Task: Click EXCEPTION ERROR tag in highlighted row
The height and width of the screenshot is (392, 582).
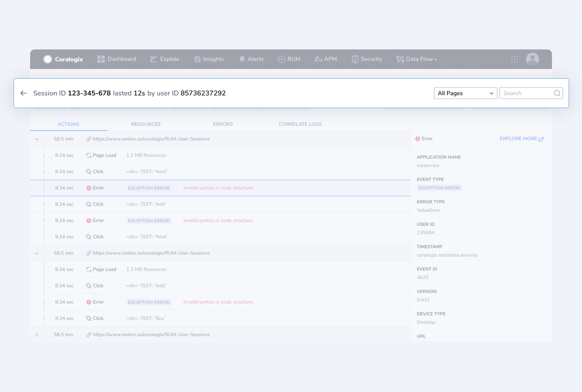Action: [149, 188]
